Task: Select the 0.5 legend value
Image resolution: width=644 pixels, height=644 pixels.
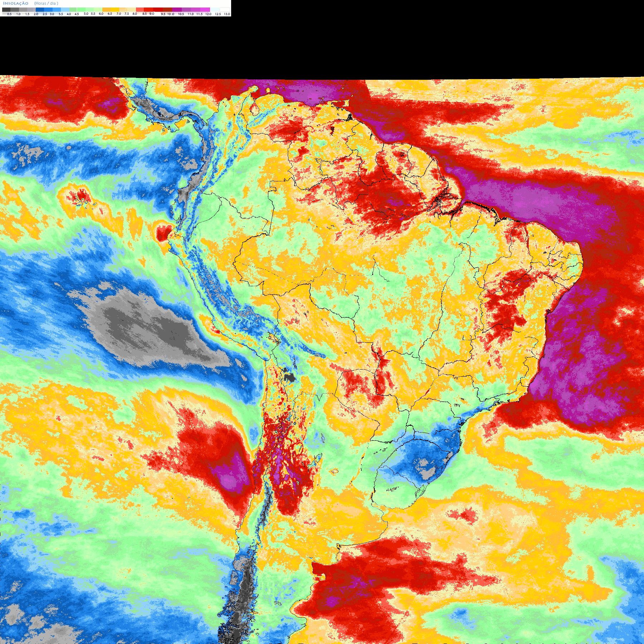Action: [9, 14]
